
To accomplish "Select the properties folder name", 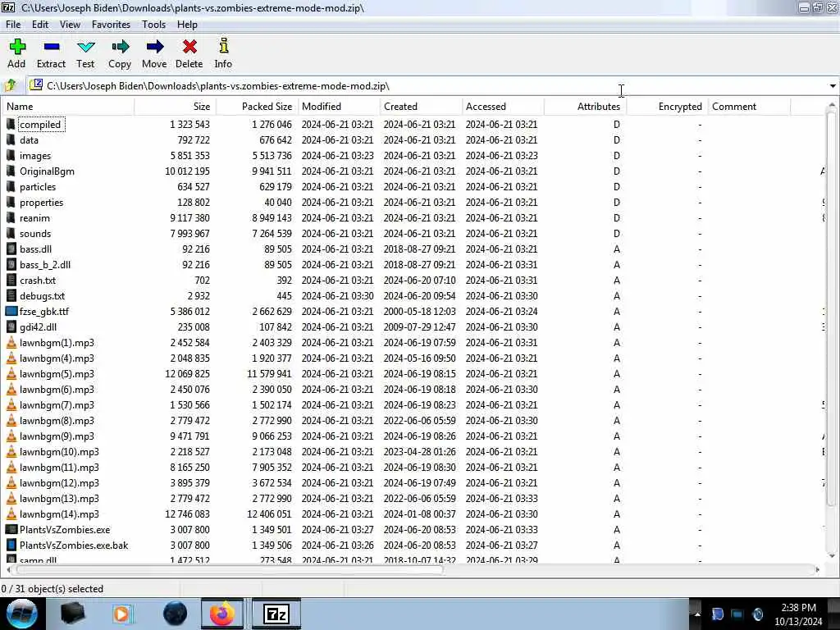I will pyautogui.click(x=41, y=203).
